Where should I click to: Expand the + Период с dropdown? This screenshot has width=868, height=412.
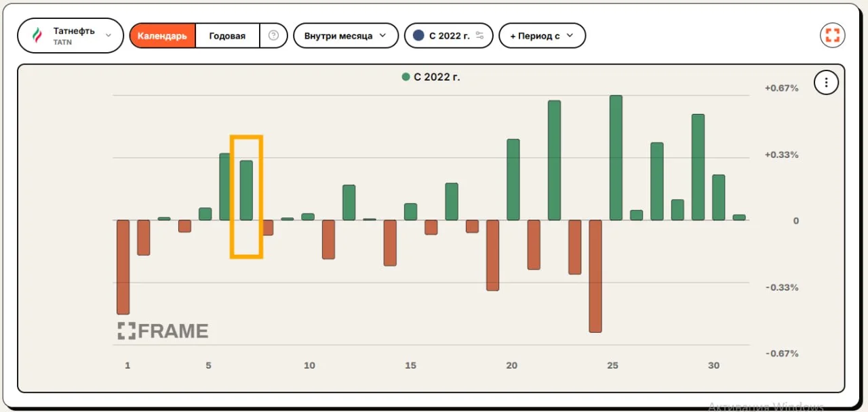[542, 36]
